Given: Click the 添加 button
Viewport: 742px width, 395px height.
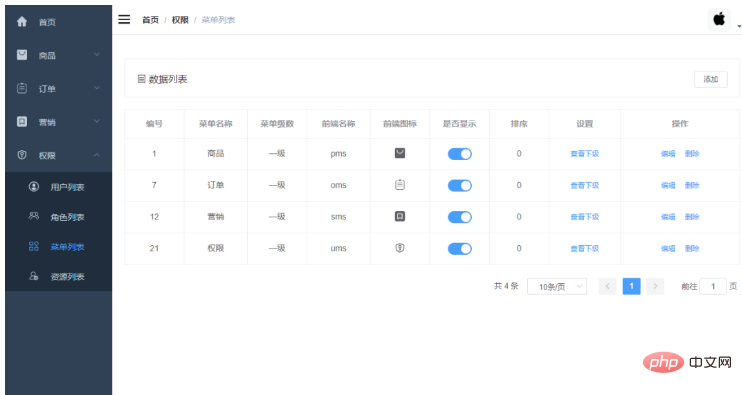Looking at the screenshot, I should pos(711,79).
